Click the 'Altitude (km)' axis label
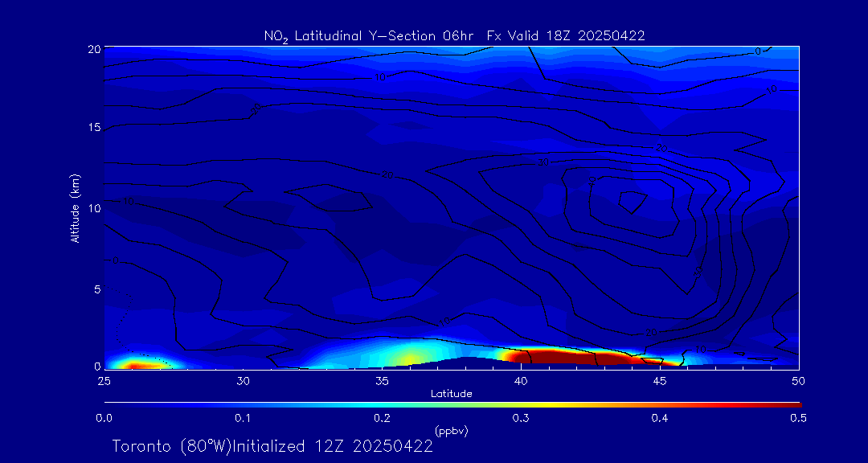 click(76, 207)
